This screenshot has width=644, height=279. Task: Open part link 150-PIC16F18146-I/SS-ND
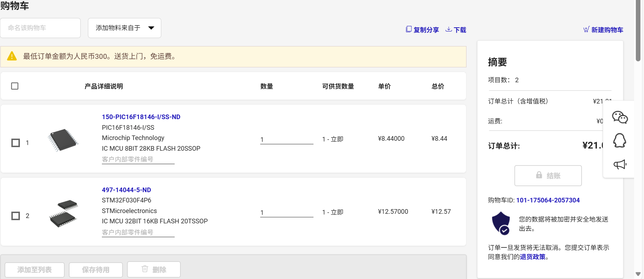click(141, 117)
